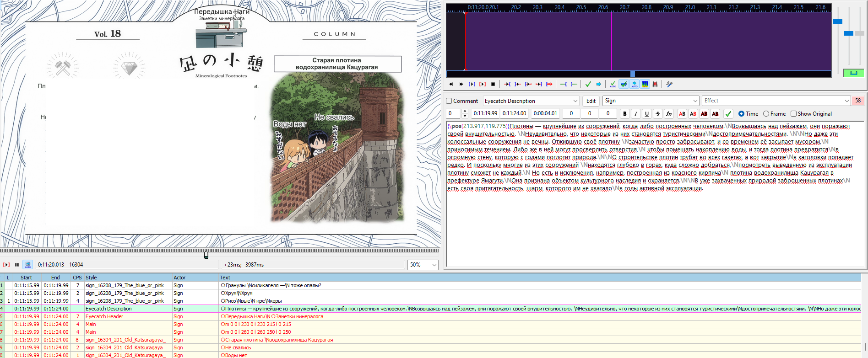Stop audio playback in the audio toolbar

[x=493, y=84]
